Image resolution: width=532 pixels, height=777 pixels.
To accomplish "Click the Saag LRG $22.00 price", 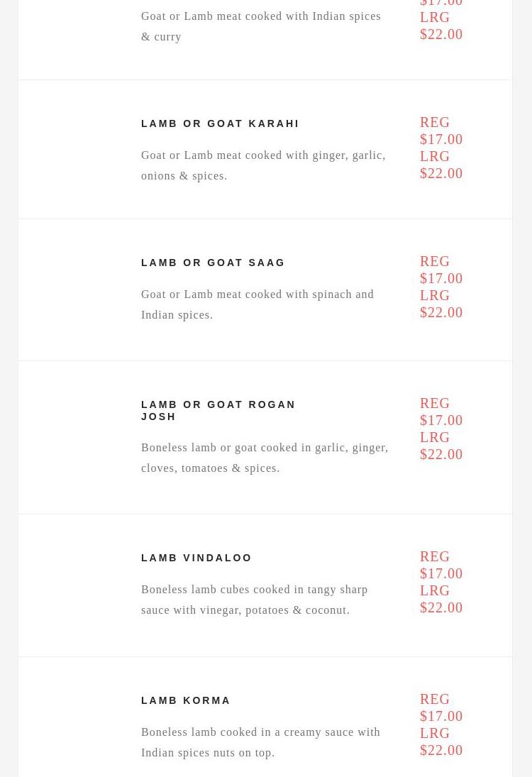I will coord(440,304).
